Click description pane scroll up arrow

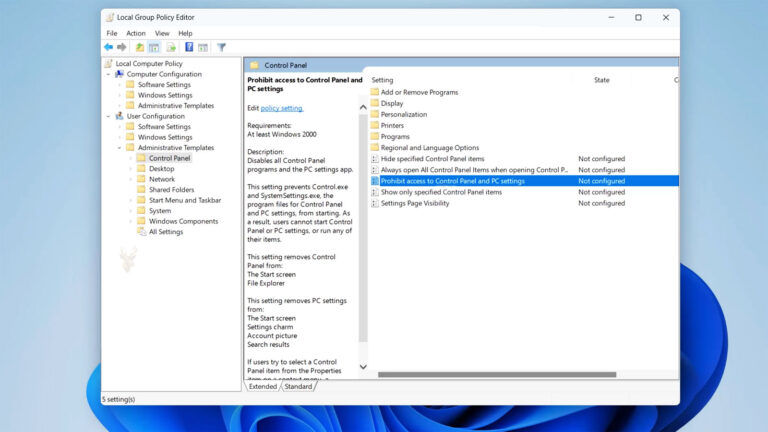(363, 107)
